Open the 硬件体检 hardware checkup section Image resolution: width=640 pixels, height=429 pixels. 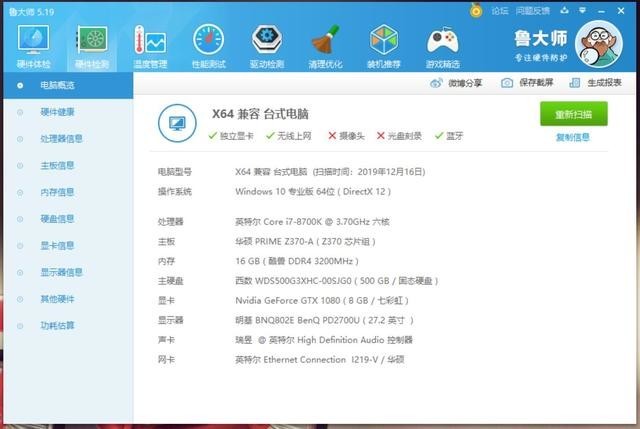click(x=33, y=46)
